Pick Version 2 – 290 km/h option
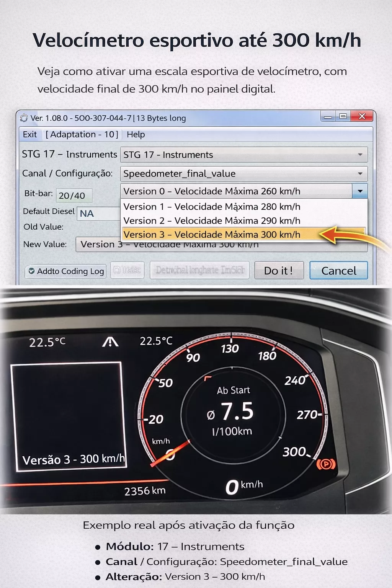392x588 pixels. tap(212, 221)
